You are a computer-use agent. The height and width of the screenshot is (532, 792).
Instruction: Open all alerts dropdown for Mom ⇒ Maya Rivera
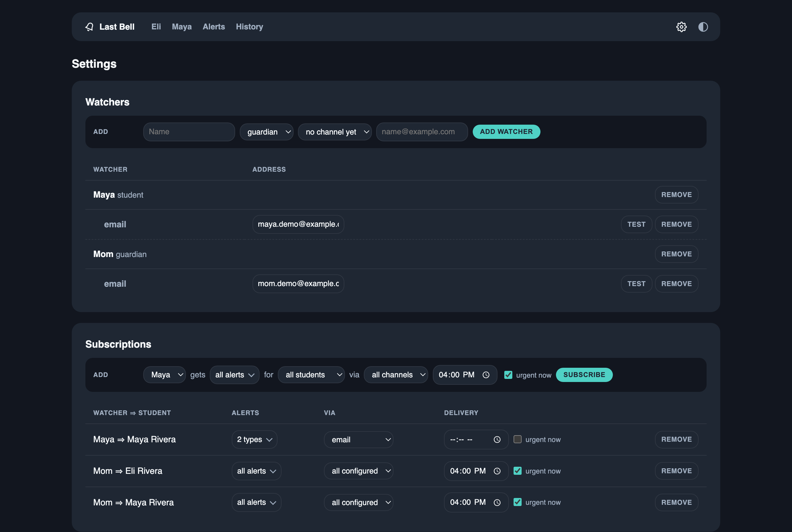256,503
